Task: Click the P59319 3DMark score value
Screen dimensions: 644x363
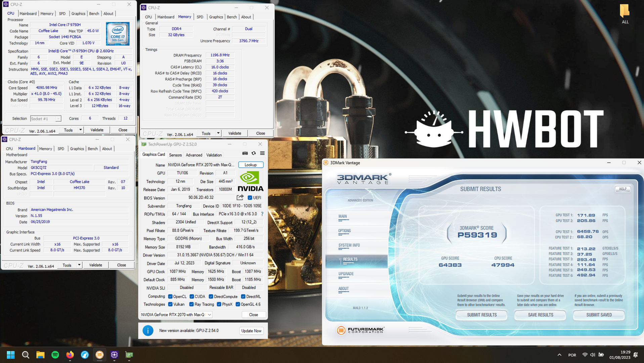Action: tap(477, 235)
